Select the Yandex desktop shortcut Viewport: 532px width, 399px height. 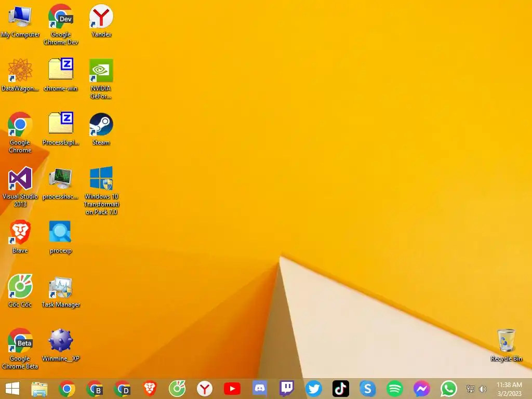coord(101,21)
